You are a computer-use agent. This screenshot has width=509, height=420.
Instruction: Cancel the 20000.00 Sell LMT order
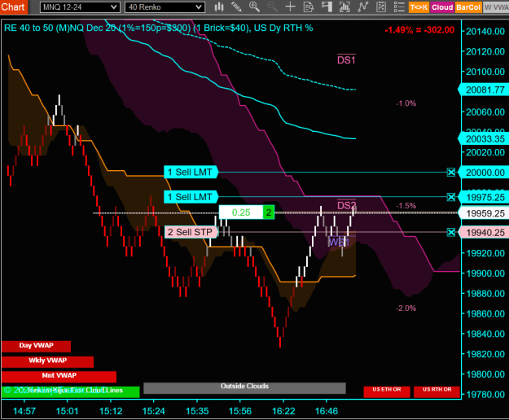451,173
